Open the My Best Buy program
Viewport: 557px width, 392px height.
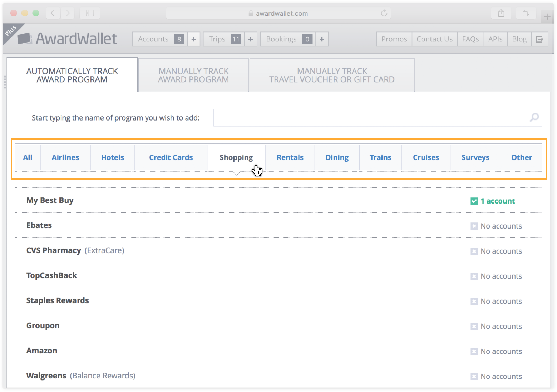(x=50, y=200)
